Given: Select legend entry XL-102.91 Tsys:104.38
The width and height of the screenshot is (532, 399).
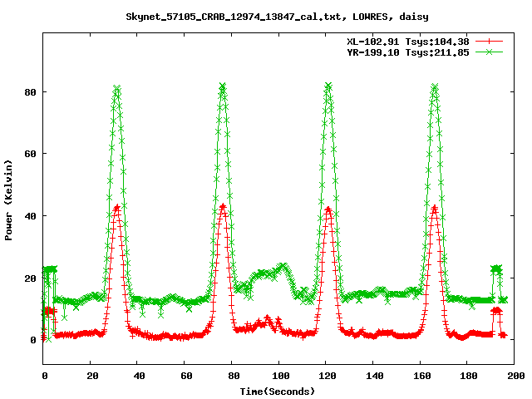Looking at the screenshot, I should pos(408,42).
